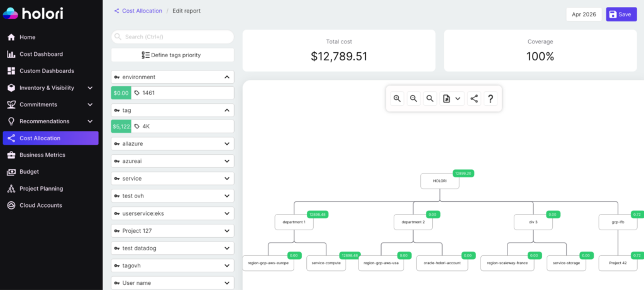Click the Inventory & Visibility cube icon
Image resolution: width=644 pixels, height=290 pixels.
tap(11, 88)
